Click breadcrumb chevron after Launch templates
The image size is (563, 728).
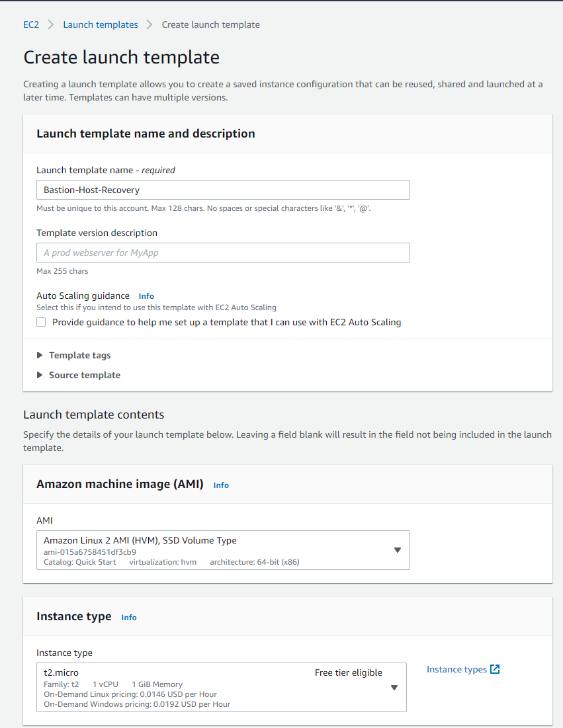(149, 24)
